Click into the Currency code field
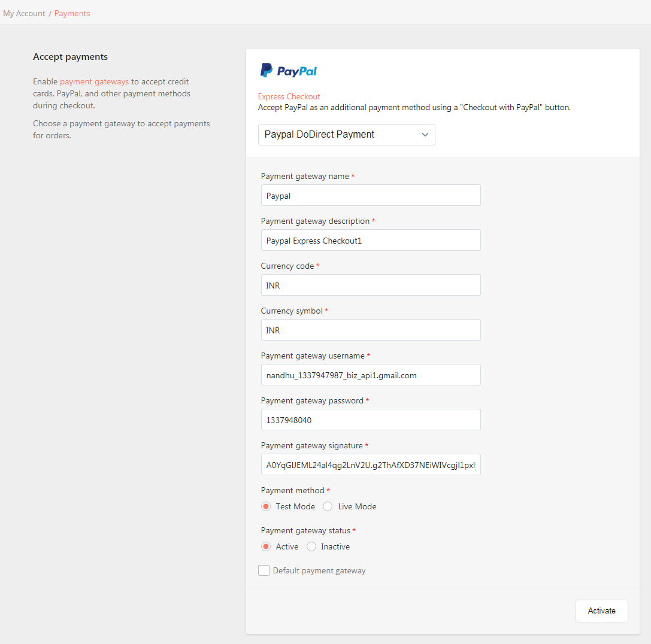The height and width of the screenshot is (644, 651). (x=371, y=285)
